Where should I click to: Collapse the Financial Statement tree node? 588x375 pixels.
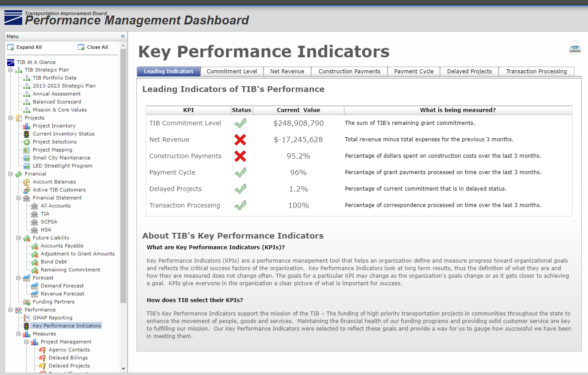tap(18, 198)
